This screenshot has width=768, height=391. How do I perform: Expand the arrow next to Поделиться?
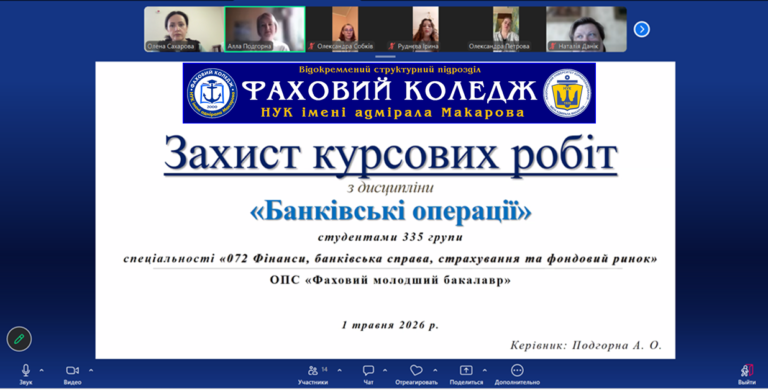484,370
